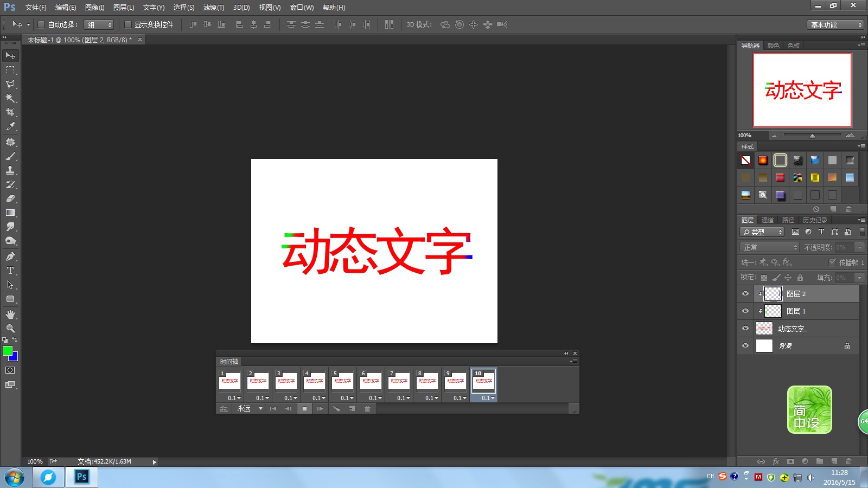Toggle the lock all icon
Screen dimensions: 868x488
(x=800, y=278)
